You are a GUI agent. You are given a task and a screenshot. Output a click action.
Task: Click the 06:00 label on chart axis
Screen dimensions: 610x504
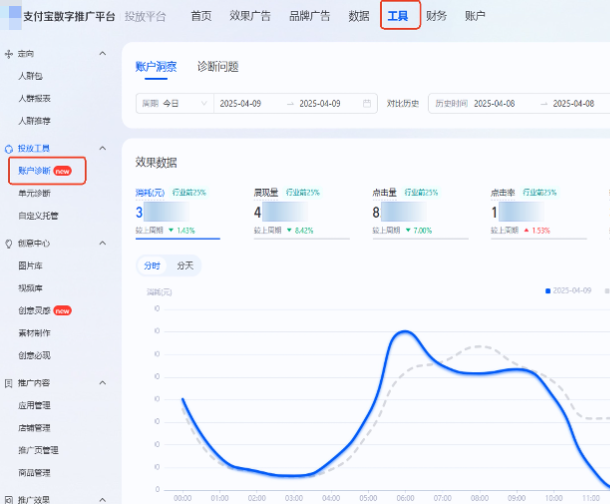coord(405,498)
